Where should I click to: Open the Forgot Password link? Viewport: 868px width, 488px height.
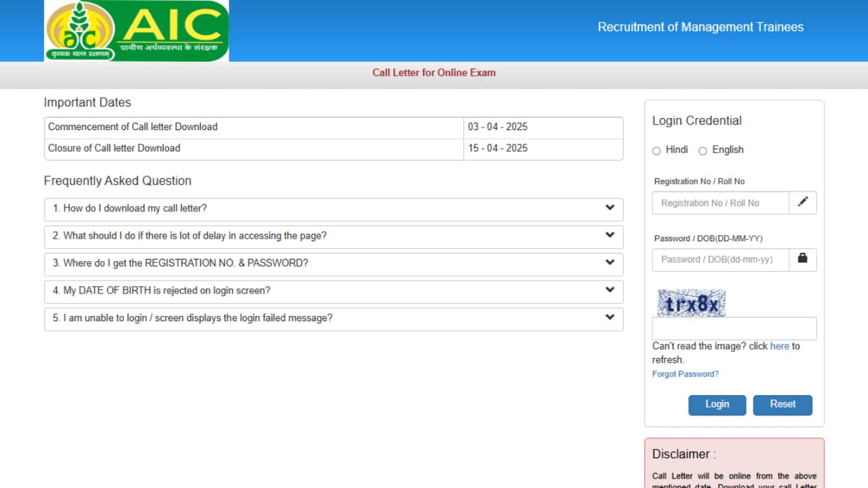coord(686,373)
